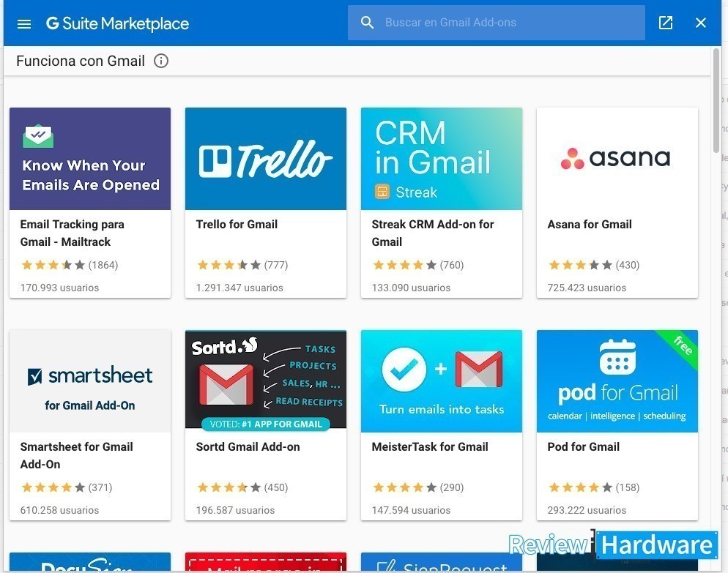Click the 196.587 usuarios text
728x573 pixels.
(x=235, y=510)
